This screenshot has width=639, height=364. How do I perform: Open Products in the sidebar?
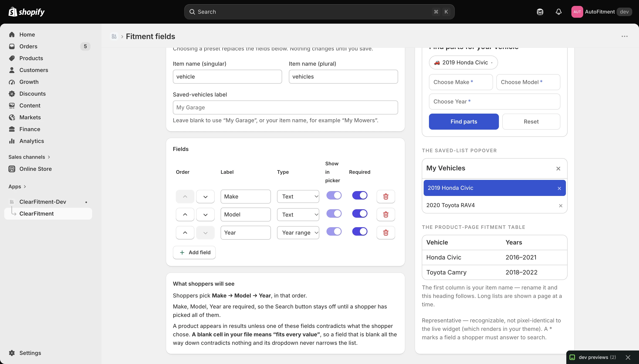(x=48, y=58)
